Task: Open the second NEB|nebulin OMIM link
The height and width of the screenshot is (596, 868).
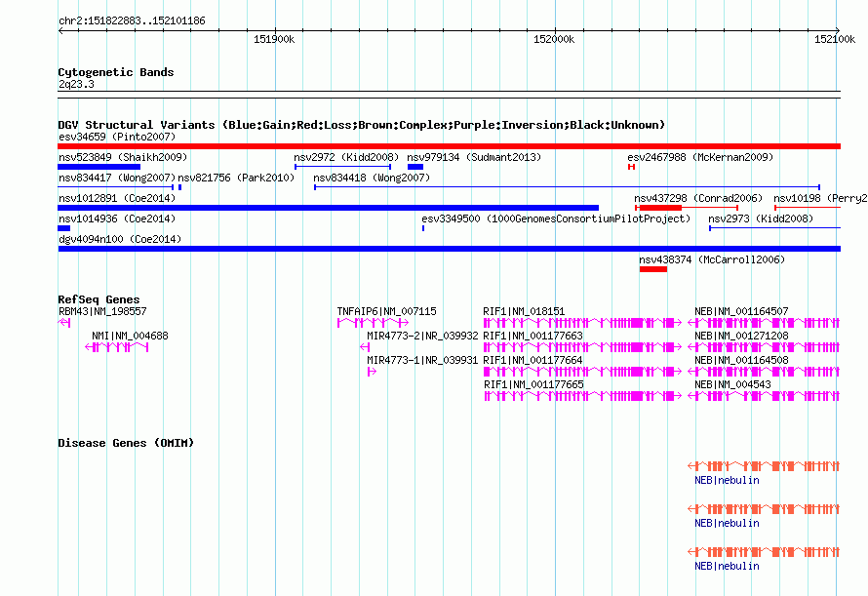Action: [727, 523]
